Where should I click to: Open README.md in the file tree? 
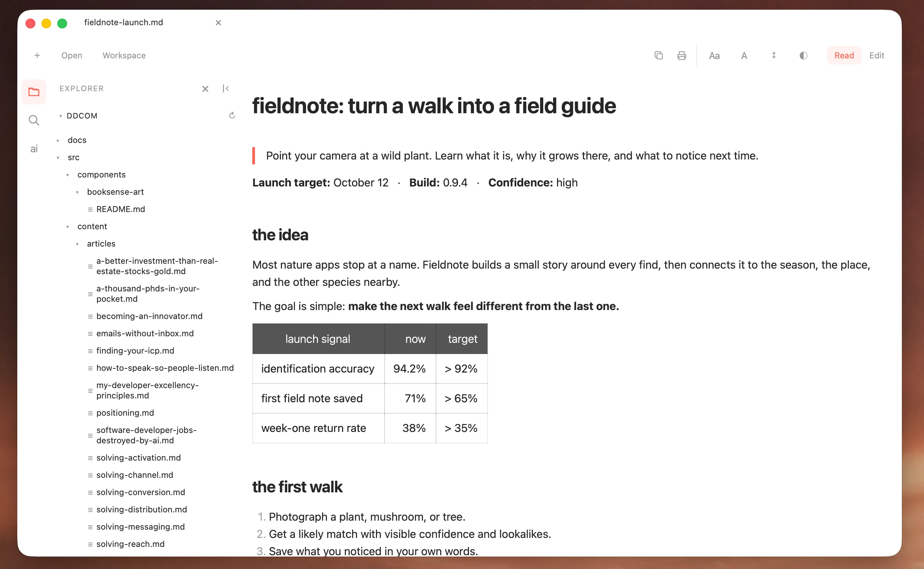121,209
